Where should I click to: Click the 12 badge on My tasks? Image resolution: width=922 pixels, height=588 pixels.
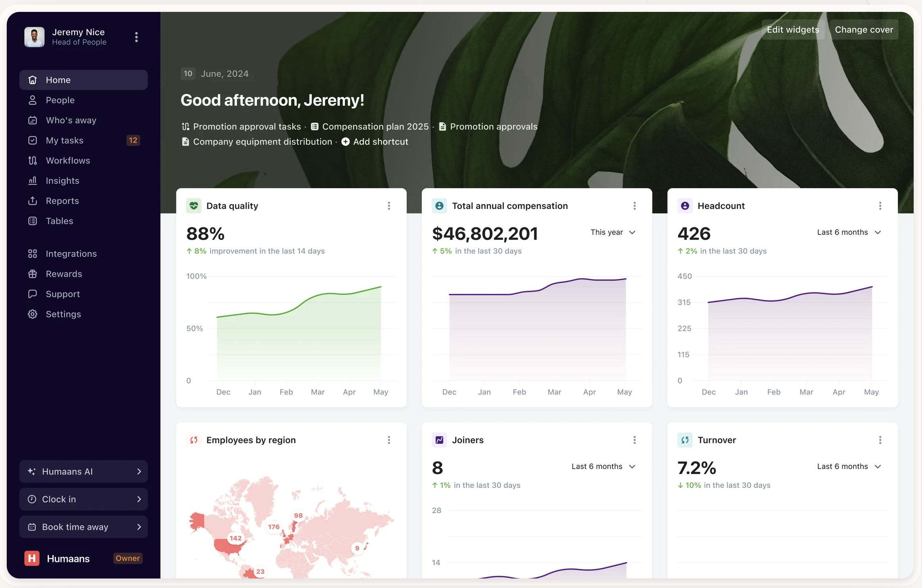[x=133, y=140]
